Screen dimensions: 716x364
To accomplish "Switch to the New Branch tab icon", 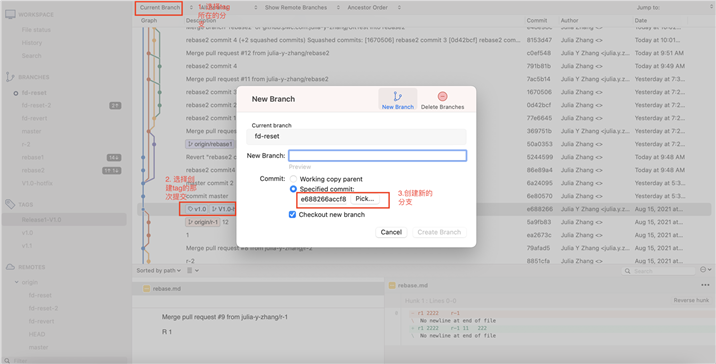I will pos(397,96).
